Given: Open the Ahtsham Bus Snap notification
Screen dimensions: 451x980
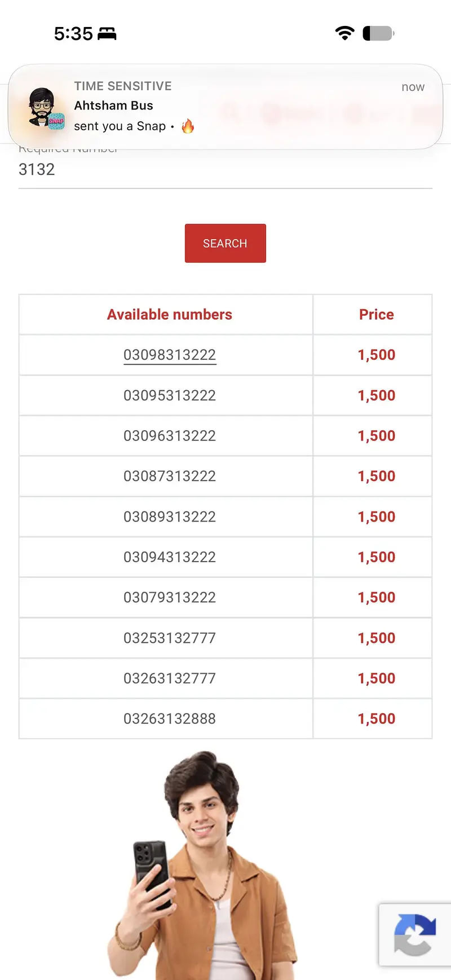Looking at the screenshot, I should 225,107.
